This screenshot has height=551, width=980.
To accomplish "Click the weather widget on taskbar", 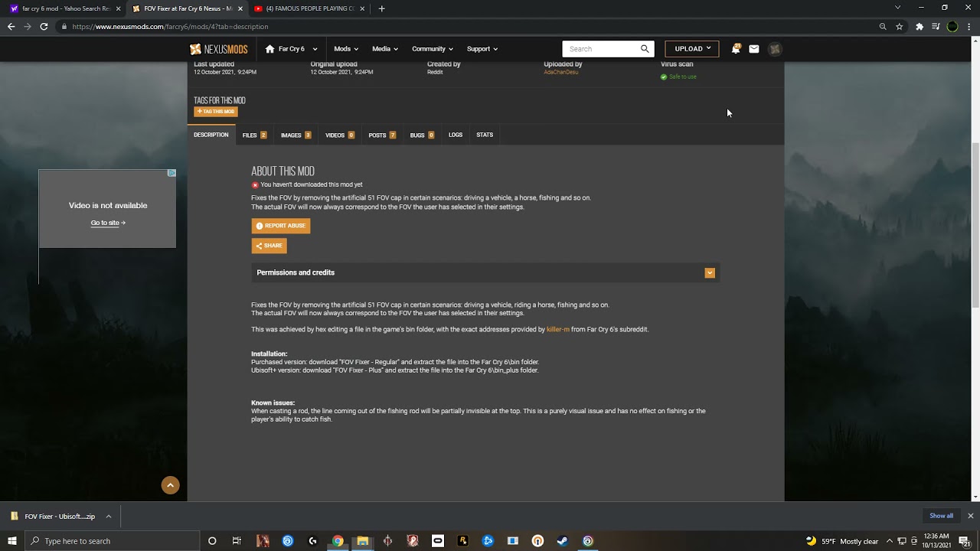I will pos(842,541).
